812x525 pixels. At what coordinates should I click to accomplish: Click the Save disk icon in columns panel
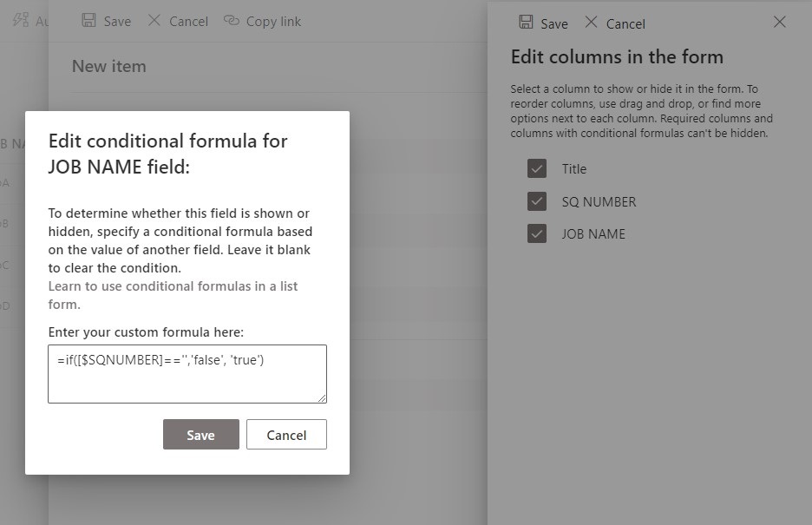527,23
